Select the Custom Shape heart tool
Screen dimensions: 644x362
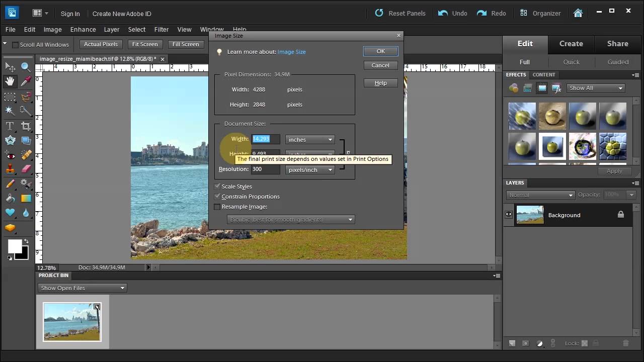coord(10,213)
